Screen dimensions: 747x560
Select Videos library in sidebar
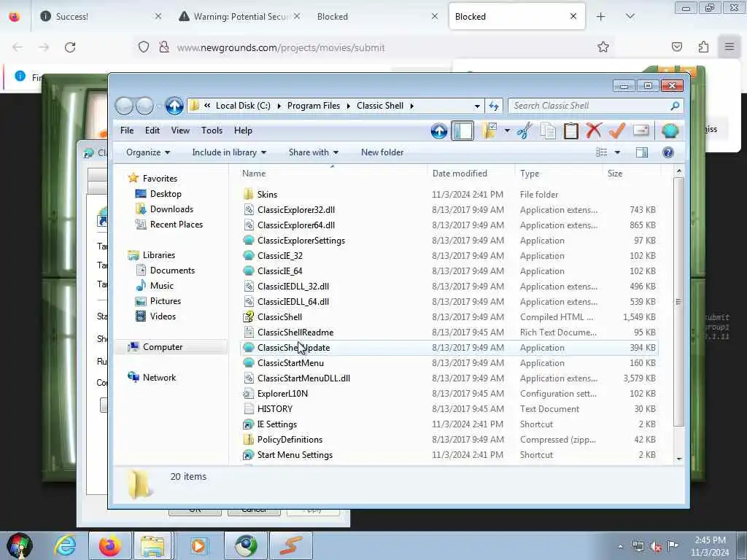(163, 316)
